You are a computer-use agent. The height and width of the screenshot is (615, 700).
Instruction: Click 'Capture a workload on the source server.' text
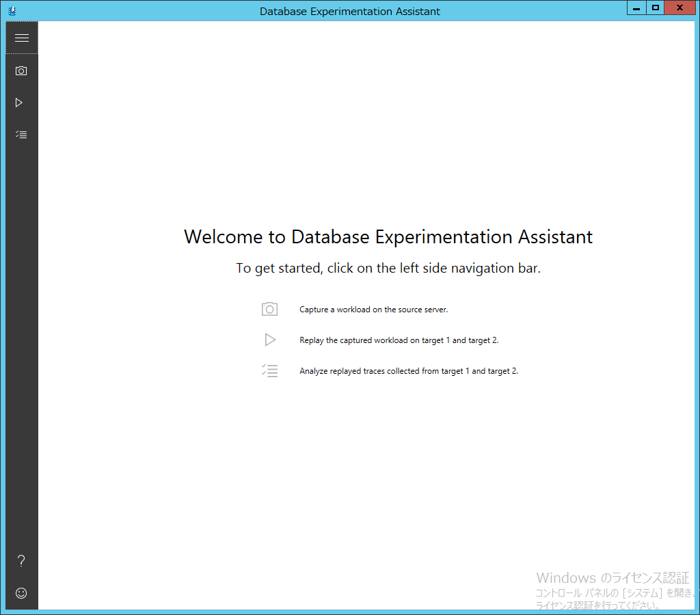374,310
